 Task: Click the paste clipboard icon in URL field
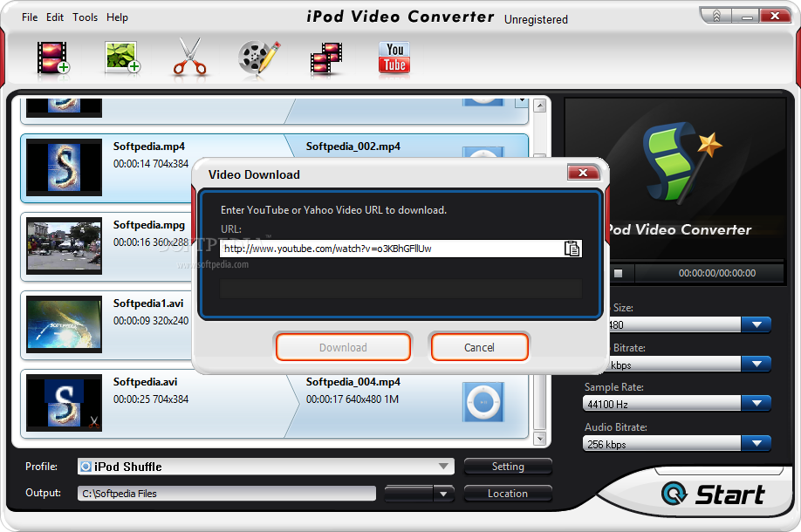[x=572, y=249]
